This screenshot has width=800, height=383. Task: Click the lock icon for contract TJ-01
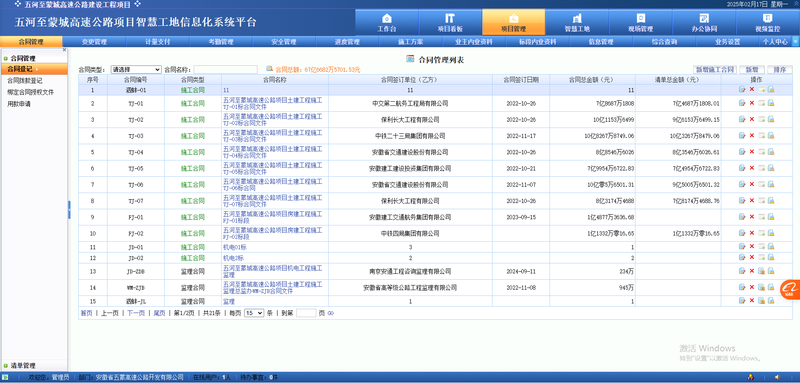771,103
